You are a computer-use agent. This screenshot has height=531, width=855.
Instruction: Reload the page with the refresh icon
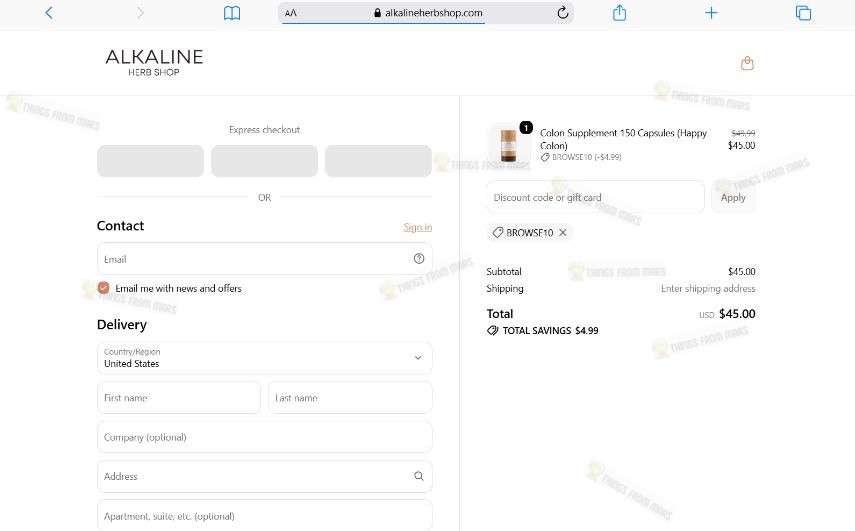coord(563,13)
